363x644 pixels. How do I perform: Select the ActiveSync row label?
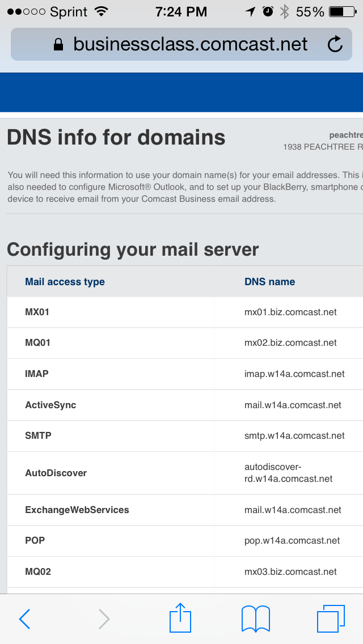point(50,405)
